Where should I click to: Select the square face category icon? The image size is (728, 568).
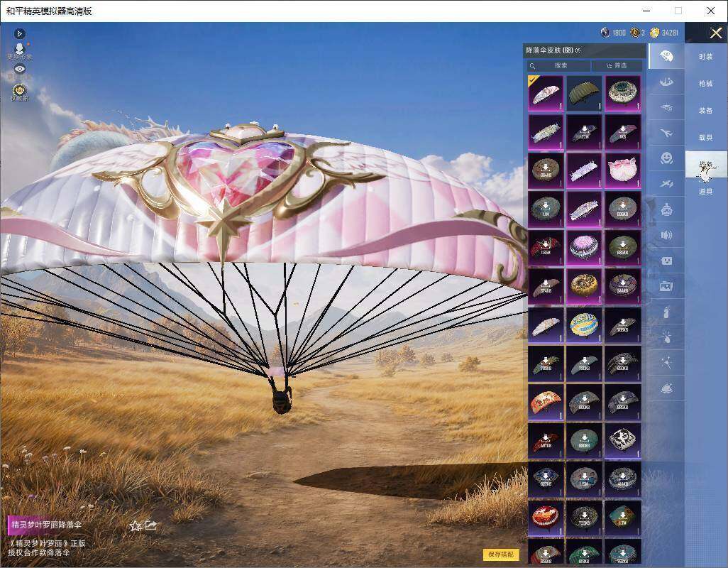pyautogui.click(x=666, y=261)
